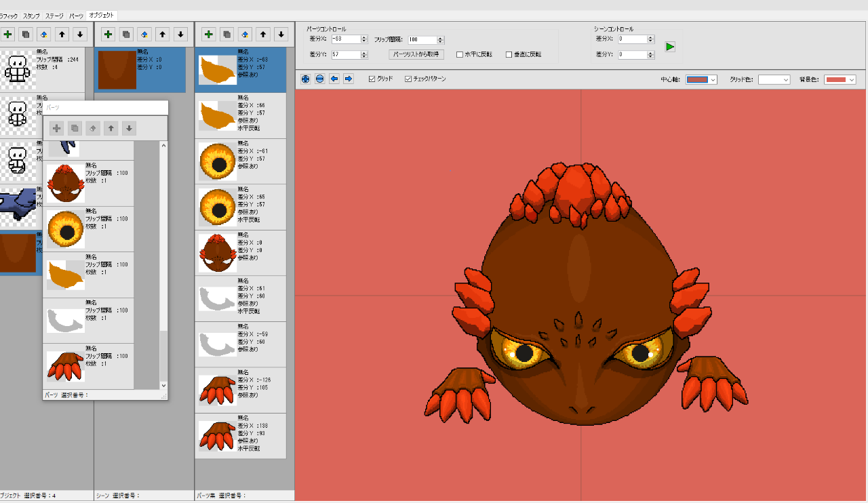Click the zoom out button above canvas
The width and height of the screenshot is (868, 503).
point(319,79)
